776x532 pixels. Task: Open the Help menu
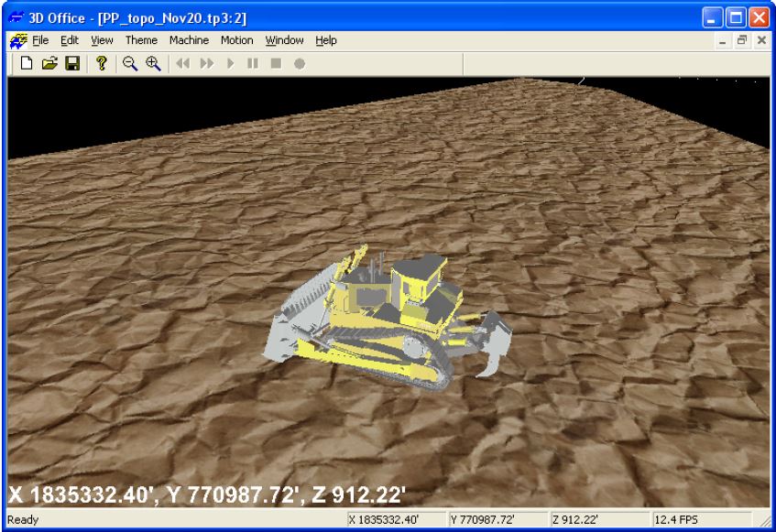325,40
